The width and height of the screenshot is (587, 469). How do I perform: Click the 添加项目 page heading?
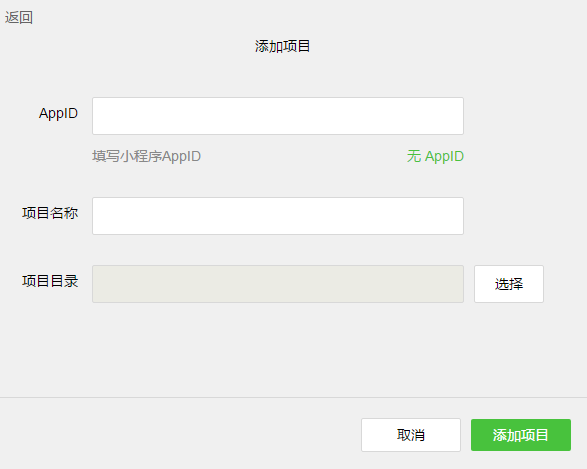click(x=283, y=46)
